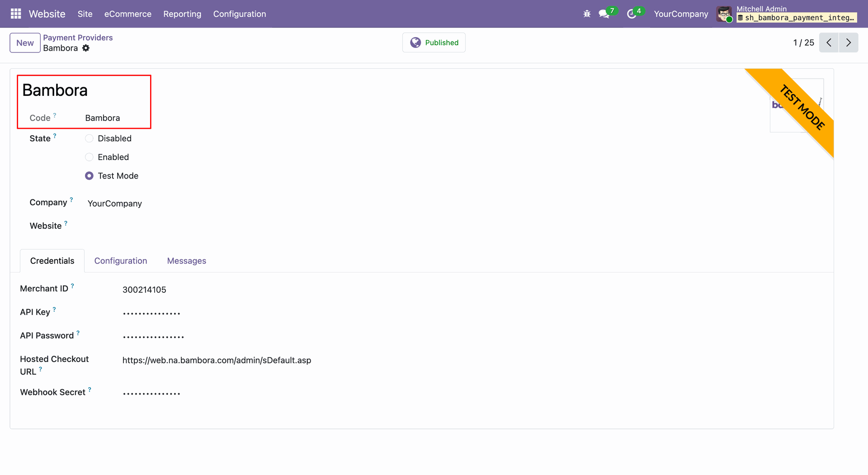Open the eCommerce menu

[x=128, y=14]
